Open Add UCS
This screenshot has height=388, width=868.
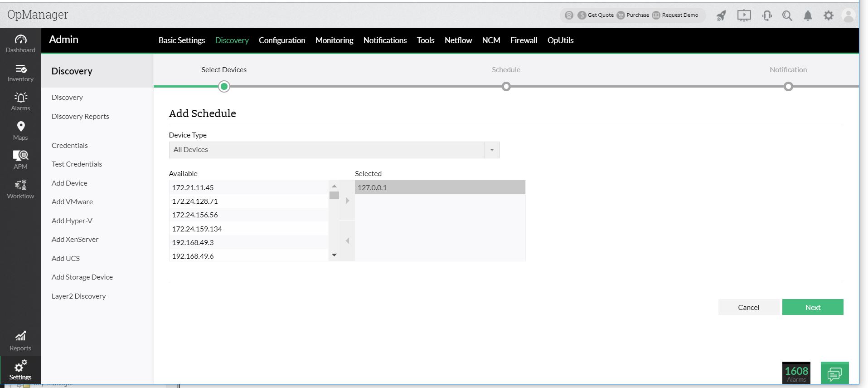pyautogui.click(x=66, y=258)
